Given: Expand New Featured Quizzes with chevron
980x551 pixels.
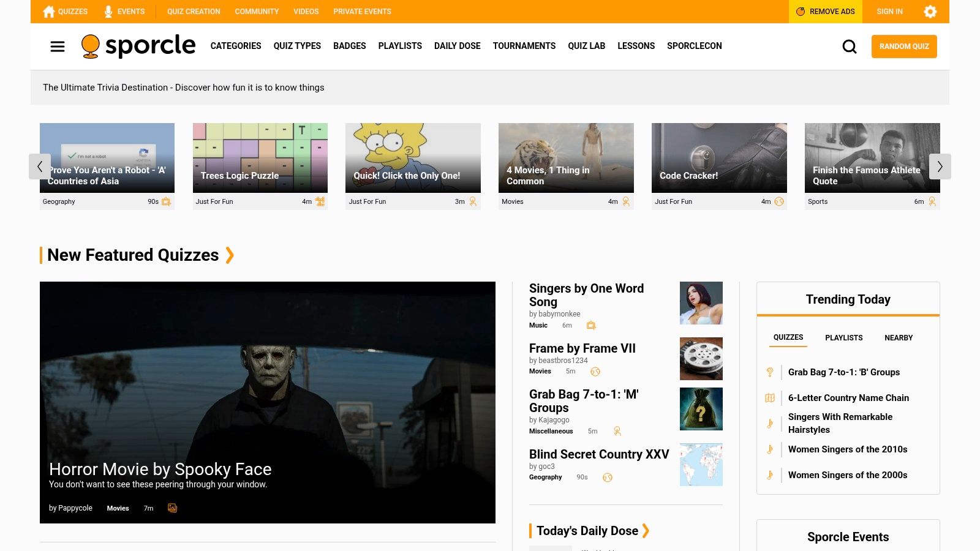Looking at the screenshot, I should [230, 255].
